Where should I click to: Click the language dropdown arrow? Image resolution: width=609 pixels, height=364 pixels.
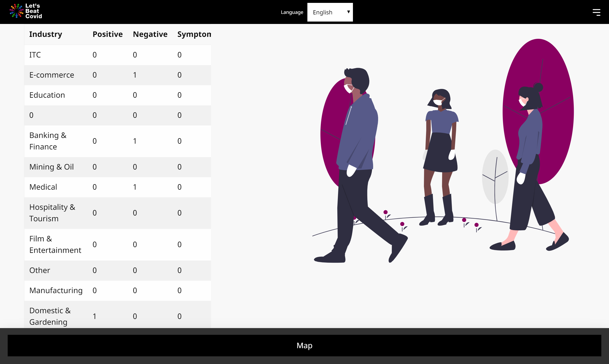tap(348, 12)
